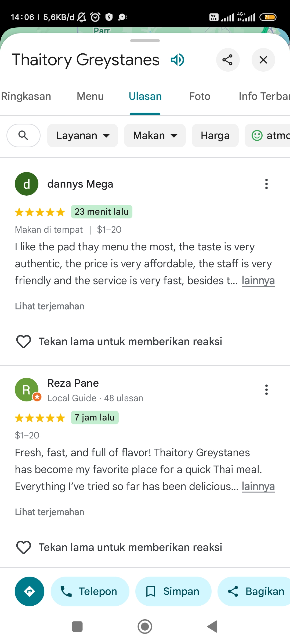Tap the Telepon call button
Image resolution: width=290 pixels, height=644 pixels.
click(x=90, y=591)
